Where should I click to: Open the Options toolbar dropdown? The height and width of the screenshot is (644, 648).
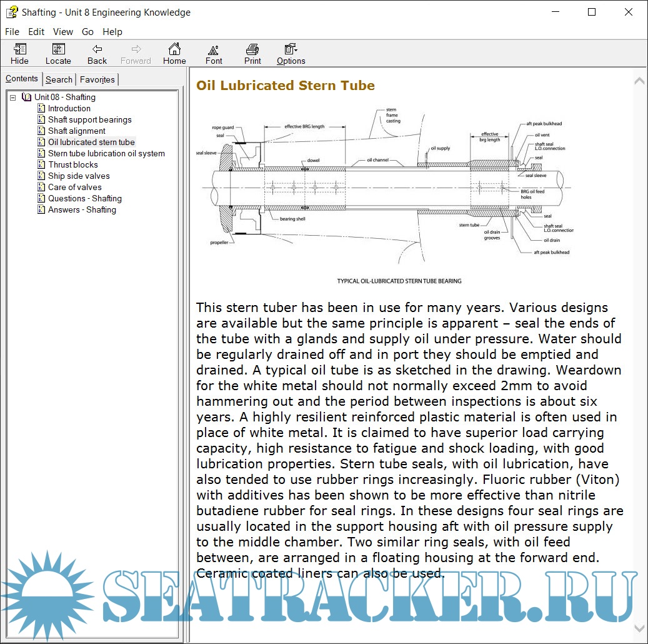point(291,50)
